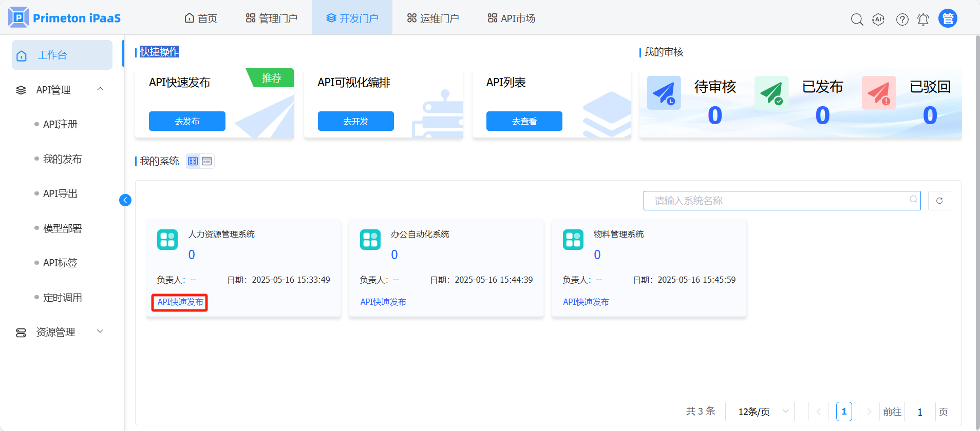
Task: Open the API市场 tab
Action: pyautogui.click(x=511, y=18)
